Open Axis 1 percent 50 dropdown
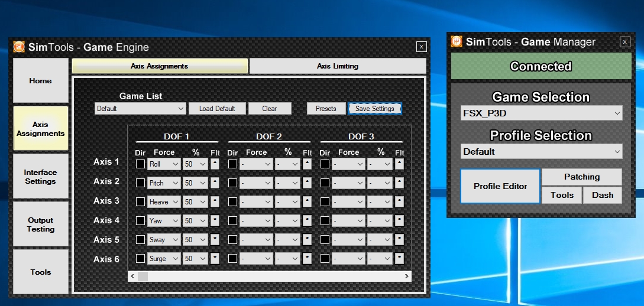Image resolution: width=644 pixels, height=306 pixels. pos(196,164)
